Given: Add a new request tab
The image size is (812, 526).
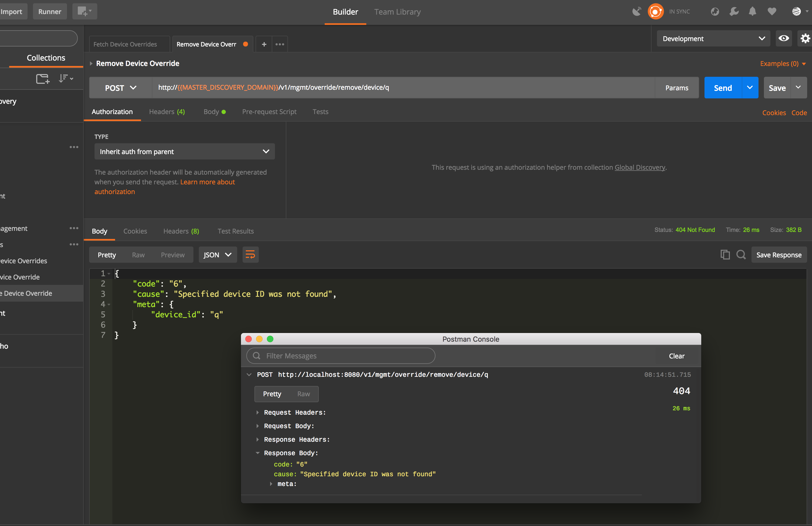Looking at the screenshot, I should (264, 44).
